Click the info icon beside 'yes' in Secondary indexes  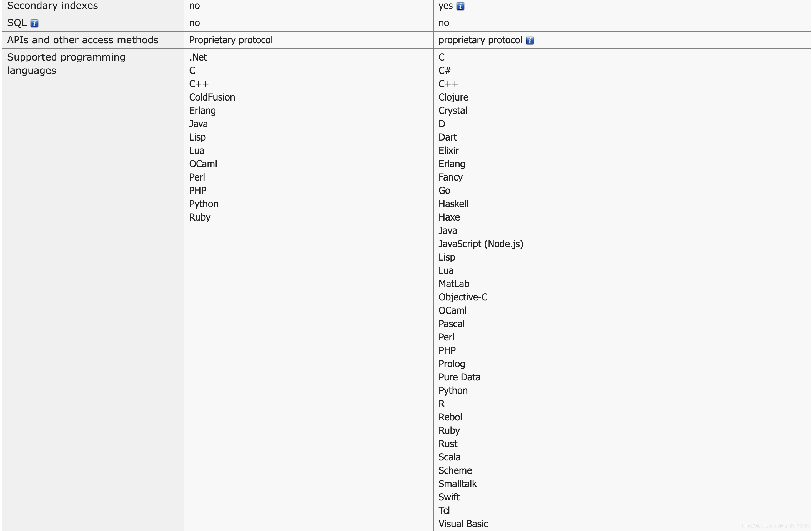460,6
